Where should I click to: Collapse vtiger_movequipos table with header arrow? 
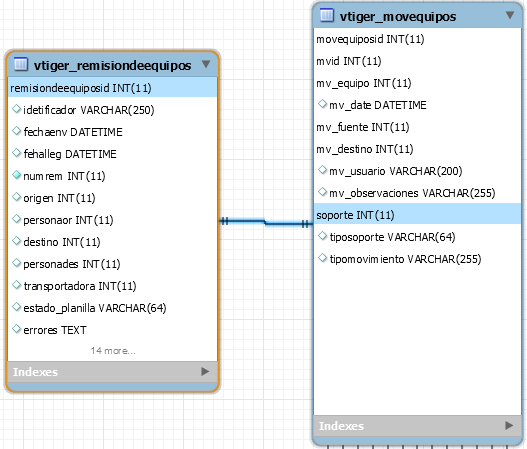click(x=510, y=15)
